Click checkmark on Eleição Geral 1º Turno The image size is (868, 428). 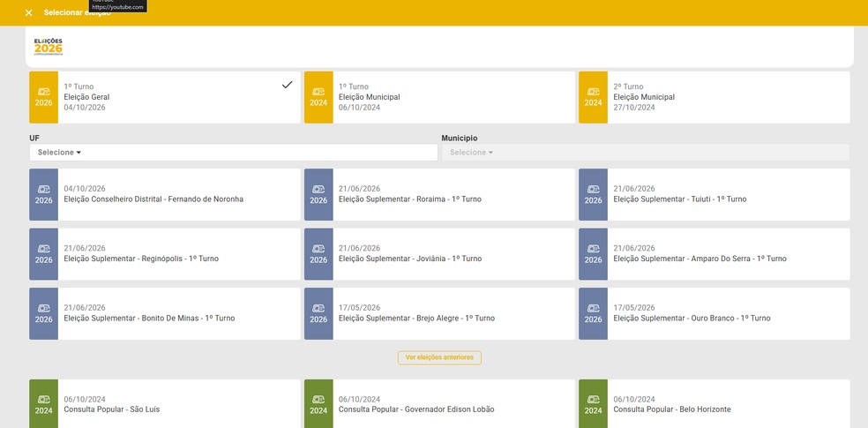point(287,85)
